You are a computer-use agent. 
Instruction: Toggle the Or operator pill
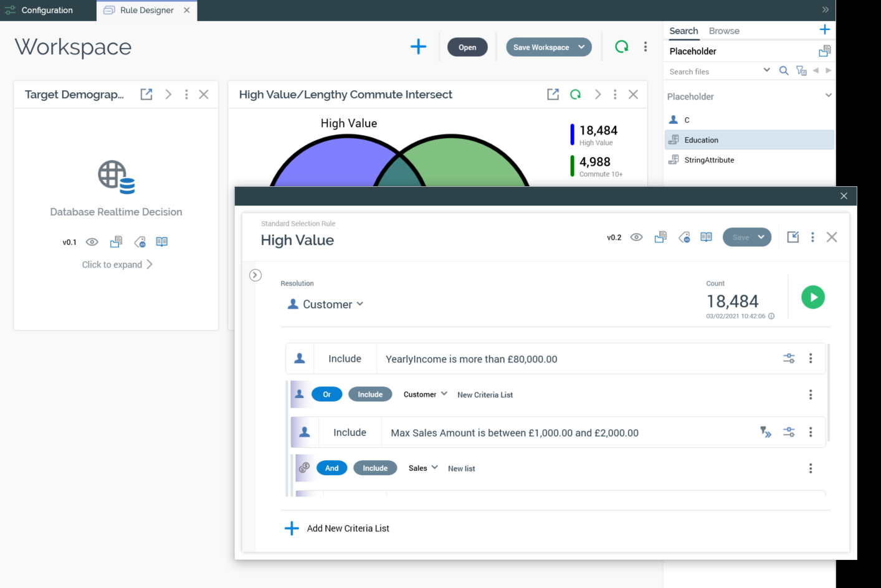326,394
